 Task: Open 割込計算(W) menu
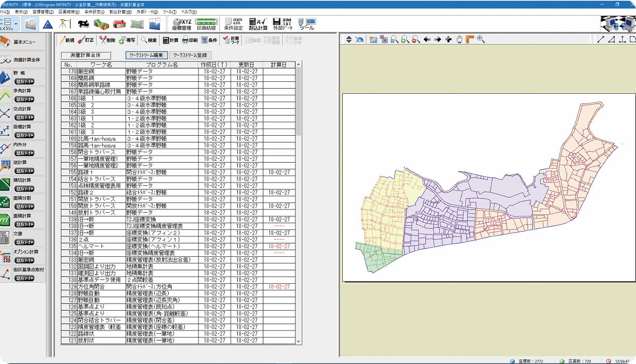[x=121, y=12]
